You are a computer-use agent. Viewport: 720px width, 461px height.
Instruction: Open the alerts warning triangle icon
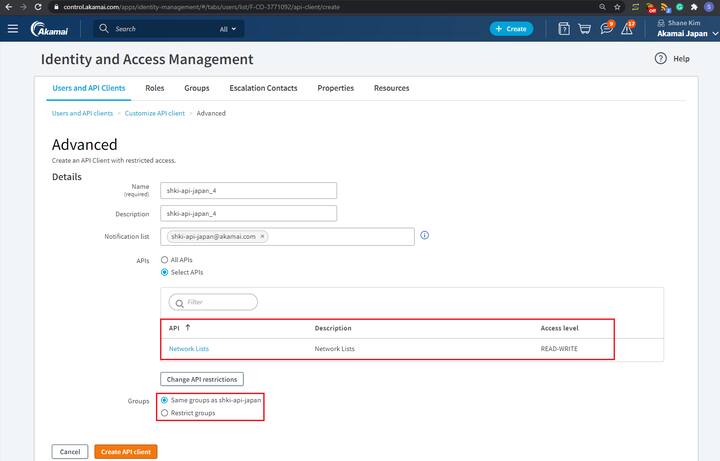(627, 28)
